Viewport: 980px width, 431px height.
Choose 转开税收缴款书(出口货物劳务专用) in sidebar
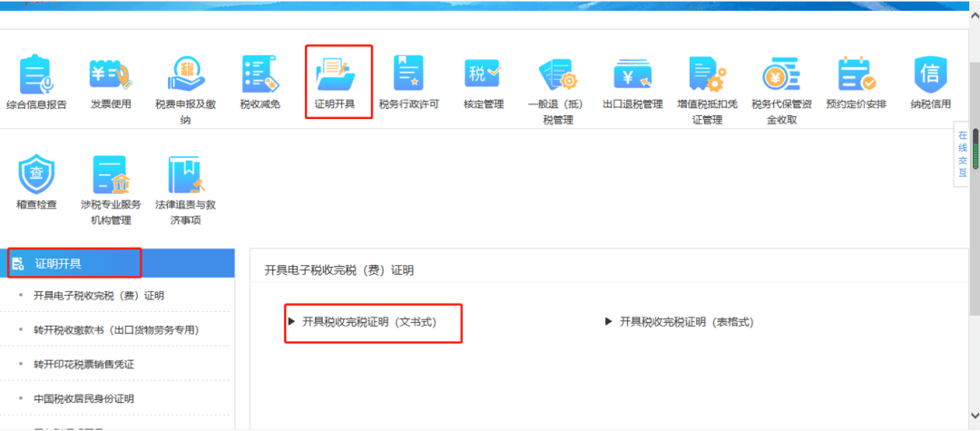116,329
